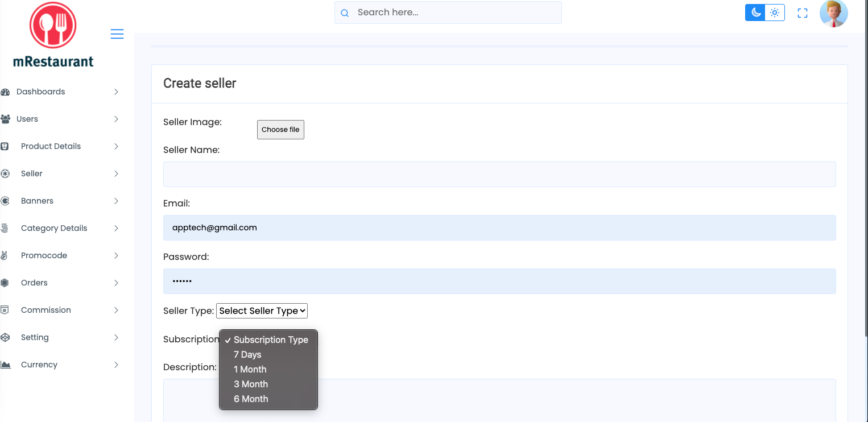868x422 pixels.
Task: Click the Commission sidebar icon
Action: pyautogui.click(x=5, y=310)
